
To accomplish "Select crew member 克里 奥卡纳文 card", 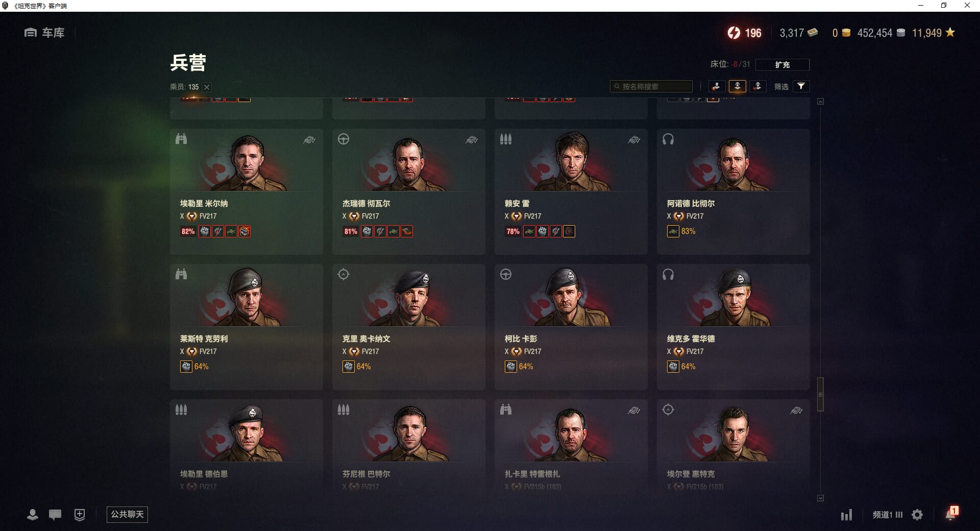I will [409, 327].
